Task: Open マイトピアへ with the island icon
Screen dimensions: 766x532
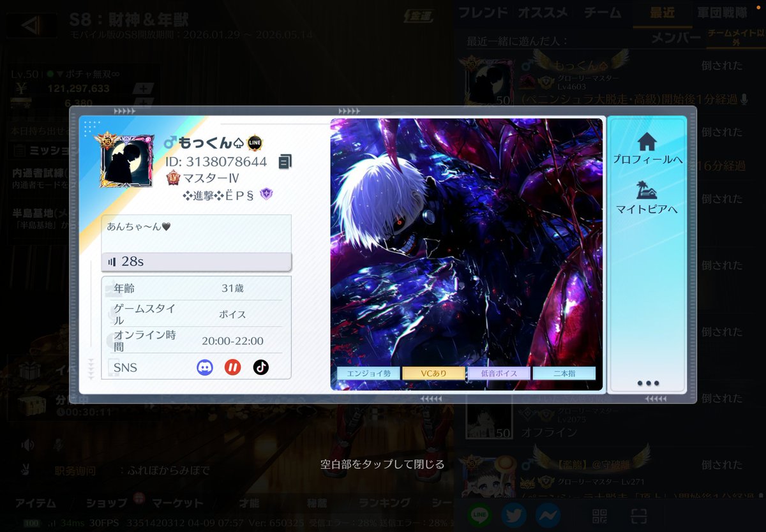Action: 647,198
